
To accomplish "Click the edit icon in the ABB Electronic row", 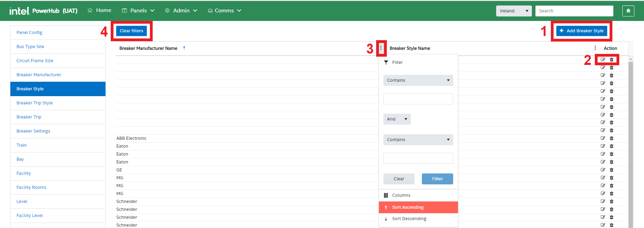I will tap(603, 138).
